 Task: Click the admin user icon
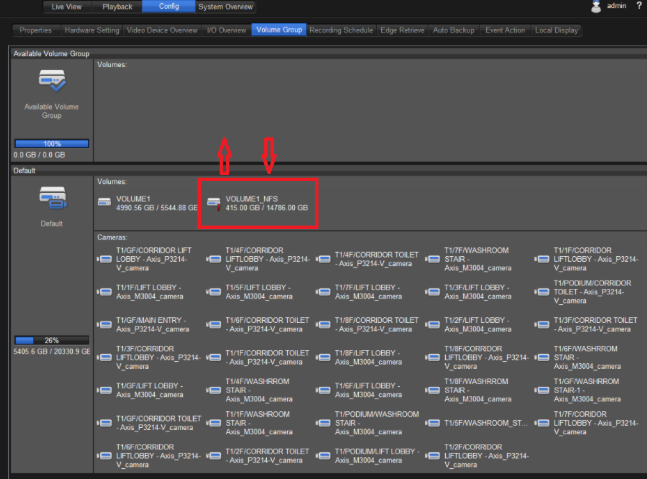tap(596, 7)
